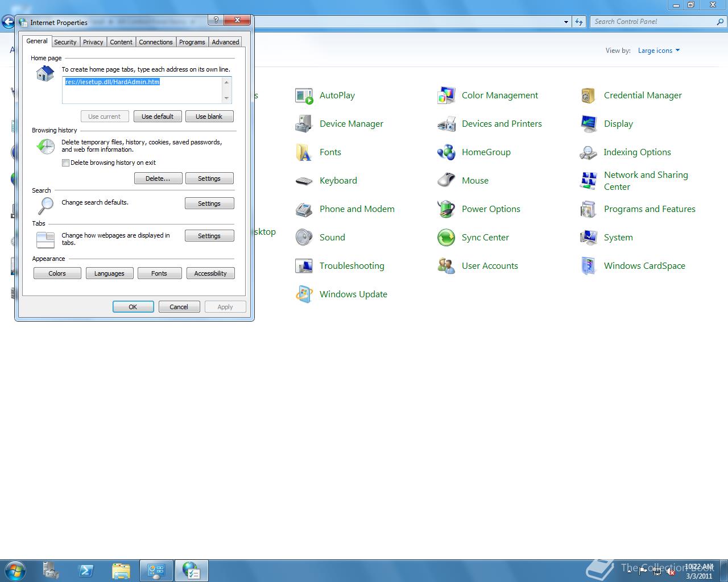
Task: Open the Sound speaker icon
Action: coord(304,238)
